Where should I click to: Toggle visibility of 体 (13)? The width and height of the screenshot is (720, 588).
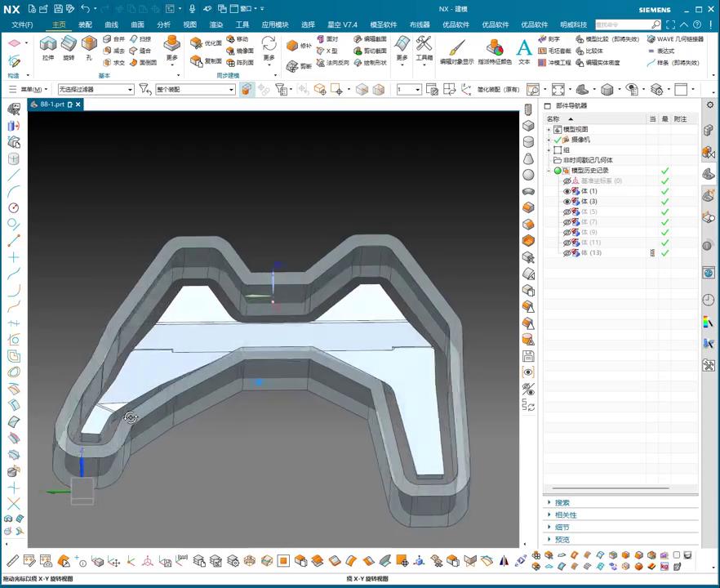click(x=567, y=253)
